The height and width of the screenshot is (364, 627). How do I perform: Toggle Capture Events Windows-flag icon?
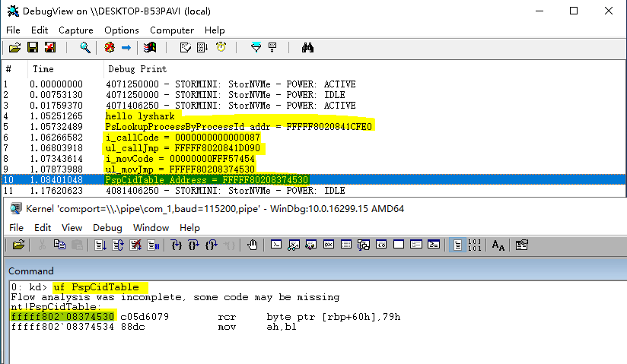(150, 48)
